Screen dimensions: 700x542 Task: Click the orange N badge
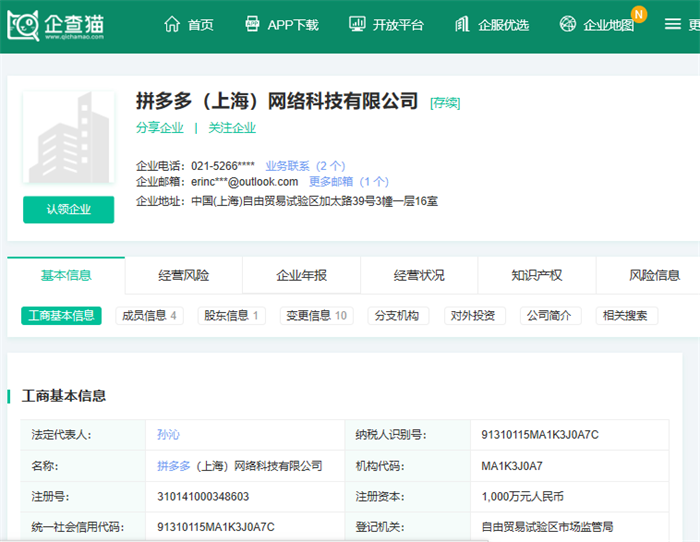[639, 14]
